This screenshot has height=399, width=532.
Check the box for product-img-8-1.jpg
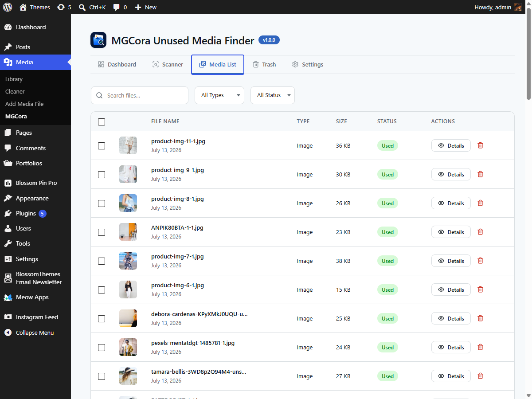click(102, 203)
